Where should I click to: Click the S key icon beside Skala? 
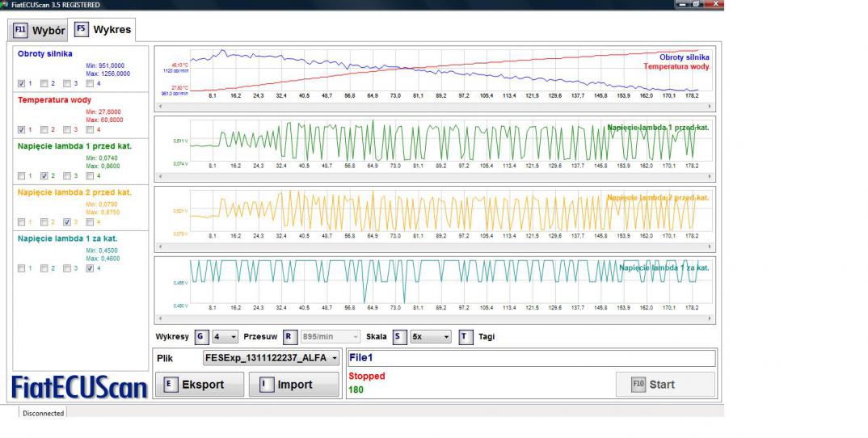399,336
